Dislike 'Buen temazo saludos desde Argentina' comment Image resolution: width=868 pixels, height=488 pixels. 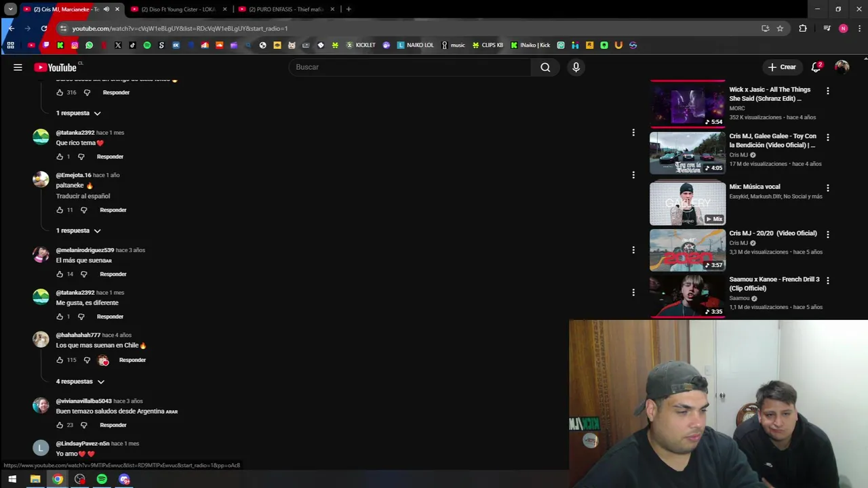[84, 425]
